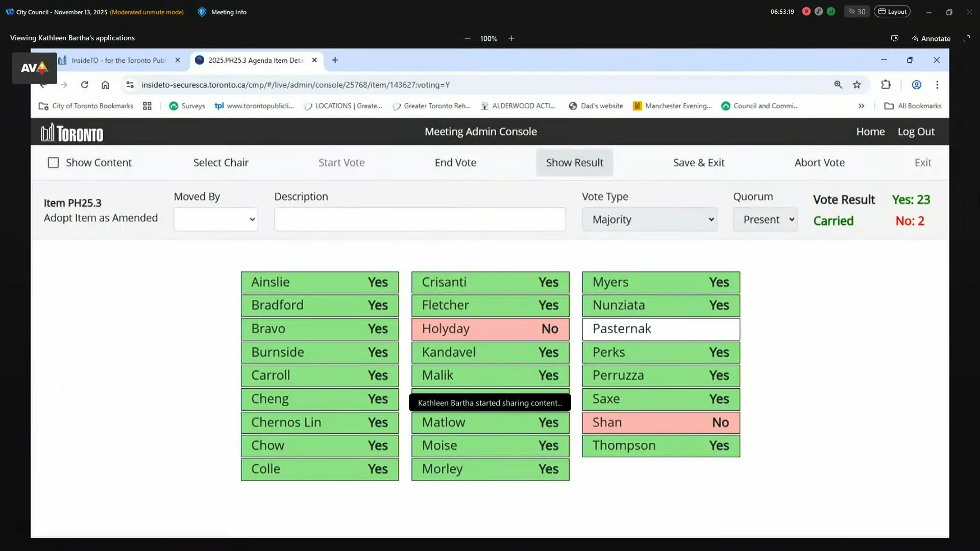980x551 pixels.
Task: Open the browser extensions puzzle icon
Action: point(886,85)
